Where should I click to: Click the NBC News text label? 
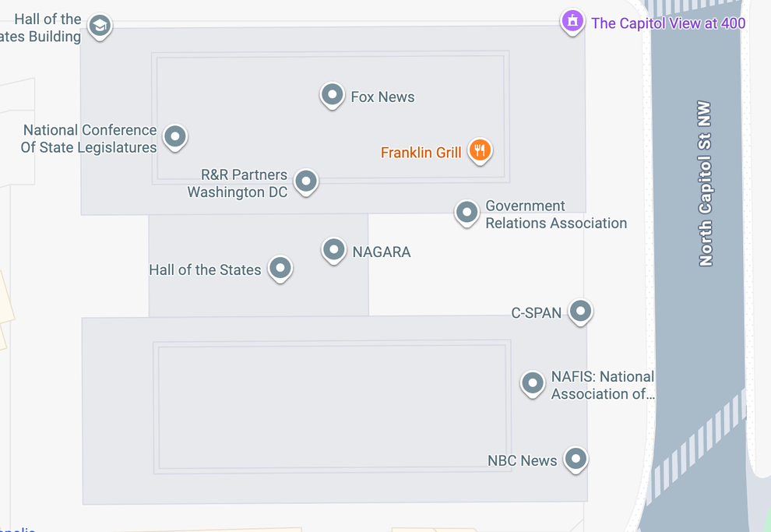point(522,460)
